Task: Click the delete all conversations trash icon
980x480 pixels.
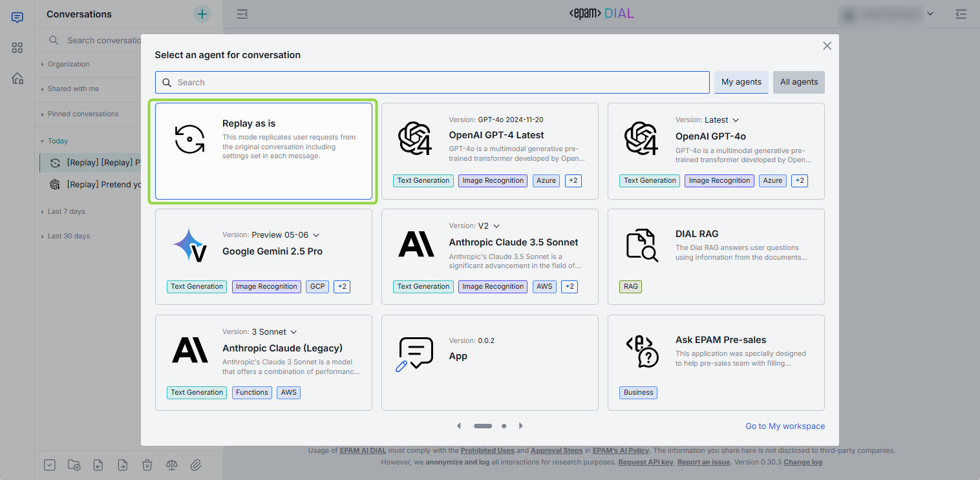Action: pyautogui.click(x=147, y=464)
